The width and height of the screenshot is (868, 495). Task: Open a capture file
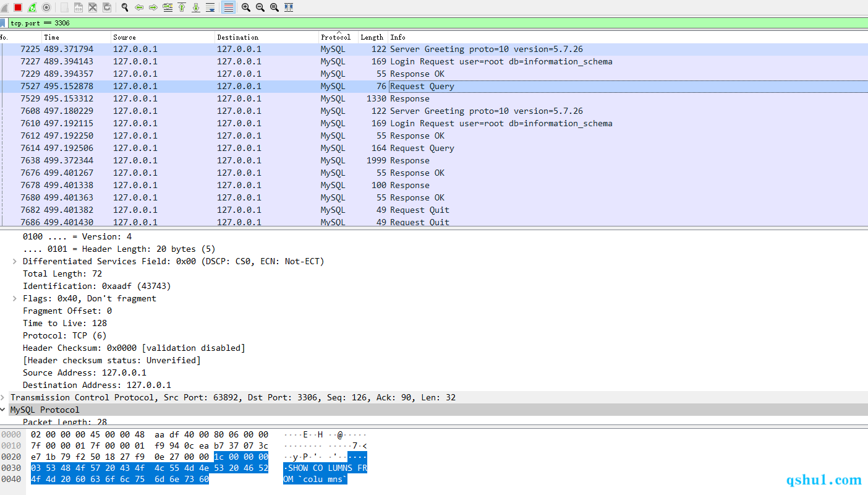click(64, 7)
